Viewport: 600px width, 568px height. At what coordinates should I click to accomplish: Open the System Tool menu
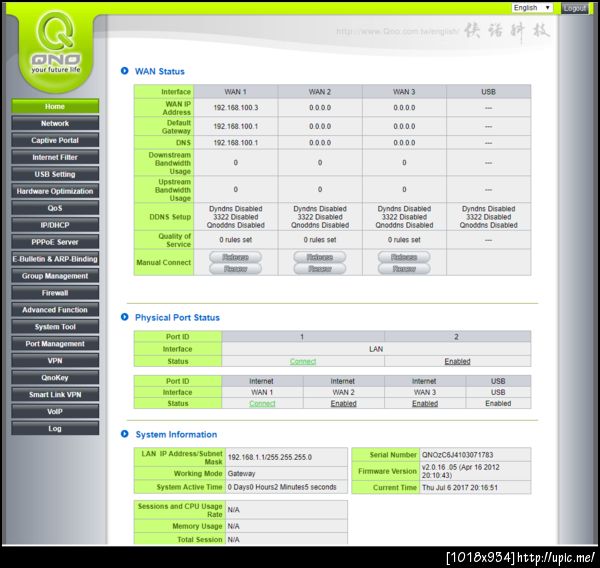[55, 327]
